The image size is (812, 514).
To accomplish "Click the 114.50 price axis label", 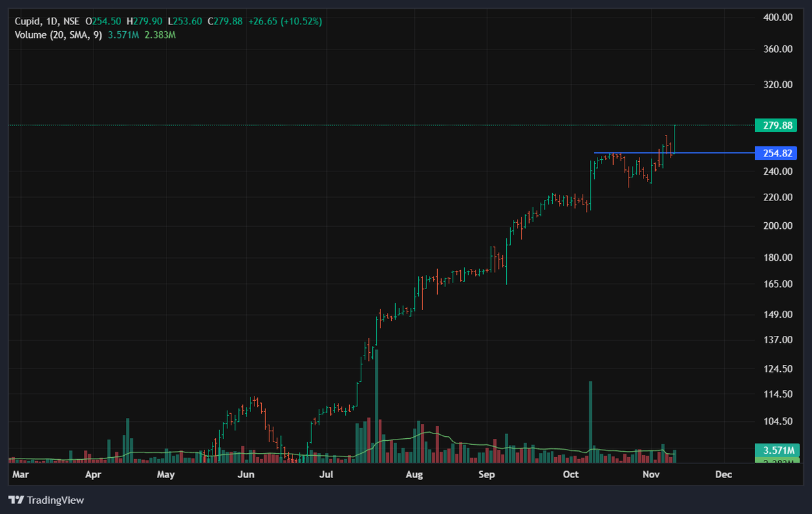I will [x=777, y=394].
